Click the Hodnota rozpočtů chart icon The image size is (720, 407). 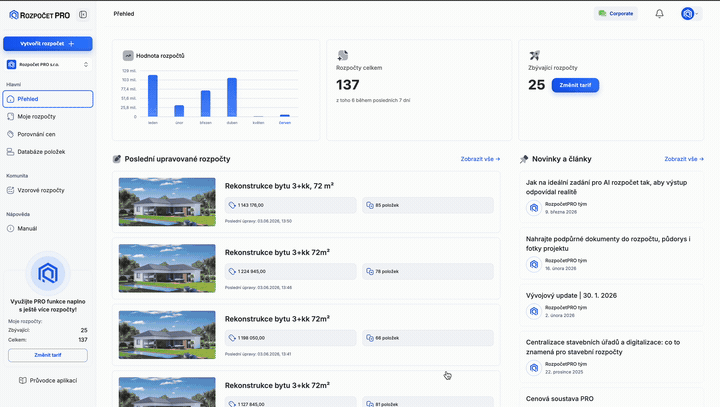click(x=128, y=56)
